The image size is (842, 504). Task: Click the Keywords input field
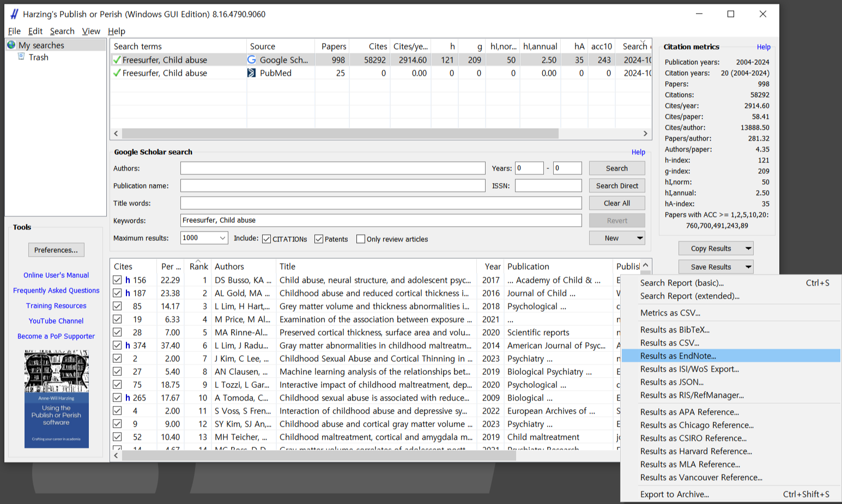coord(381,221)
